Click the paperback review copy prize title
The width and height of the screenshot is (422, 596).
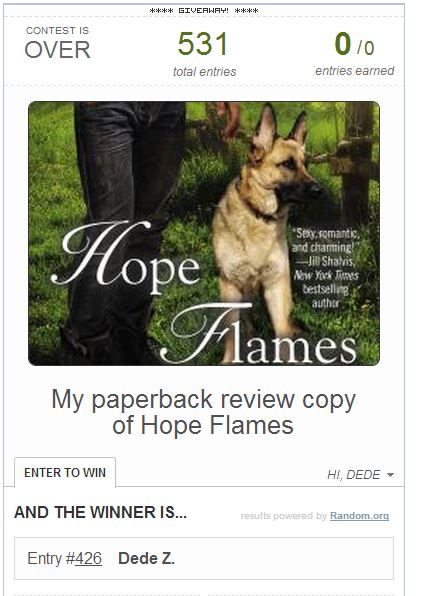(204, 412)
